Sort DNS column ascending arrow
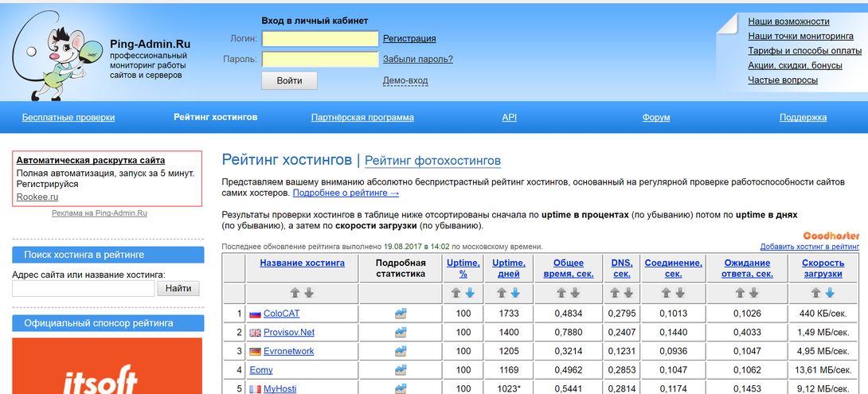868x394 pixels. point(615,293)
